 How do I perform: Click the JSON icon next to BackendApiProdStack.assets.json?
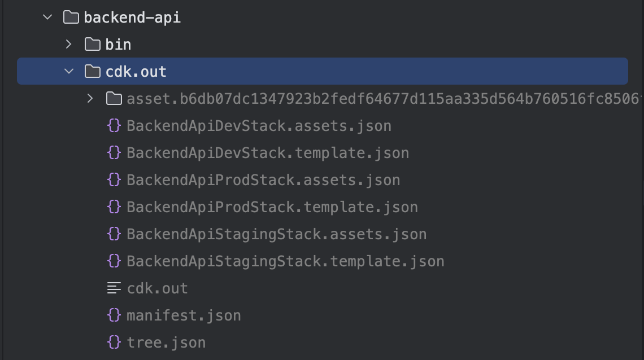[x=115, y=180]
